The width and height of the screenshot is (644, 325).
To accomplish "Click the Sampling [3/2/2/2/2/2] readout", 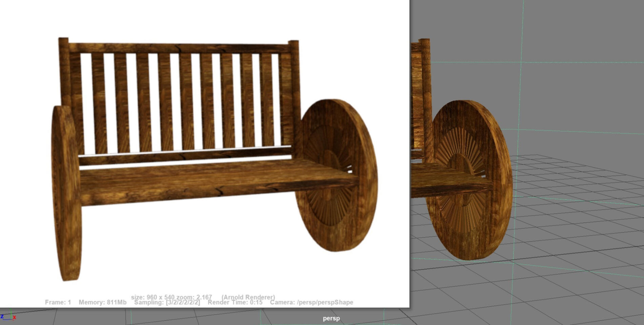I will click(x=167, y=302).
